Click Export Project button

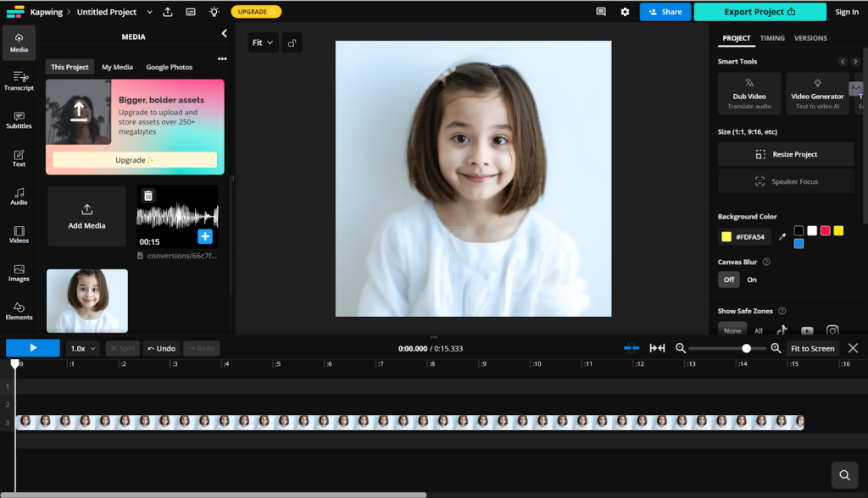pyautogui.click(x=759, y=12)
